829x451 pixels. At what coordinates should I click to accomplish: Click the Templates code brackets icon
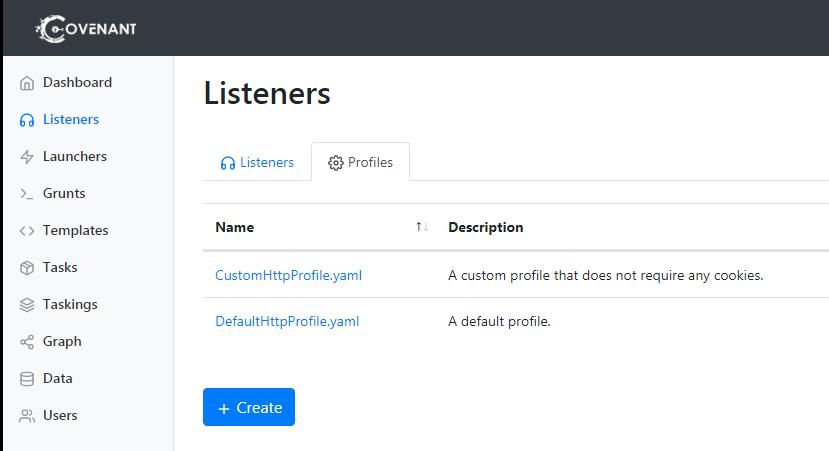point(27,231)
